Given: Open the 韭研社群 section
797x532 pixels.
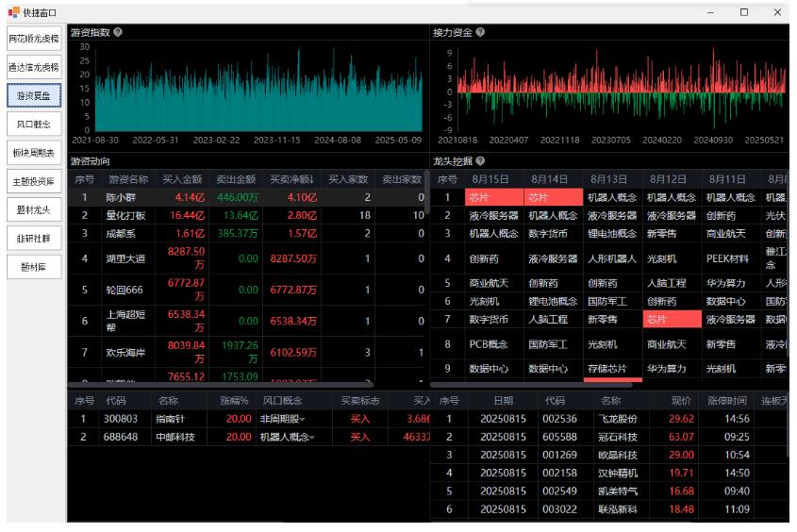Looking at the screenshot, I should point(34,239).
